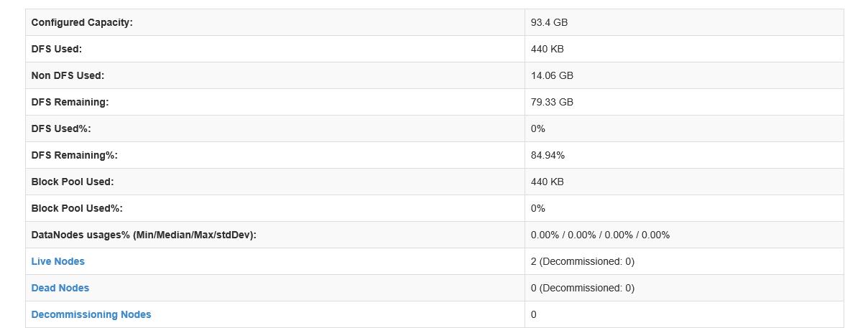Open the Decommissioning Nodes link
The width and height of the screenshot is (868, 328).
pos(91,314)
